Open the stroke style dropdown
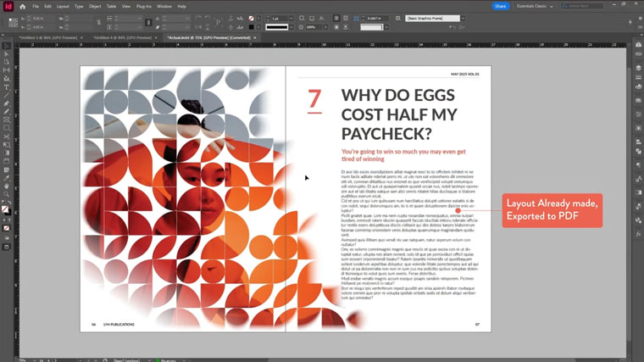 (291, 27)
